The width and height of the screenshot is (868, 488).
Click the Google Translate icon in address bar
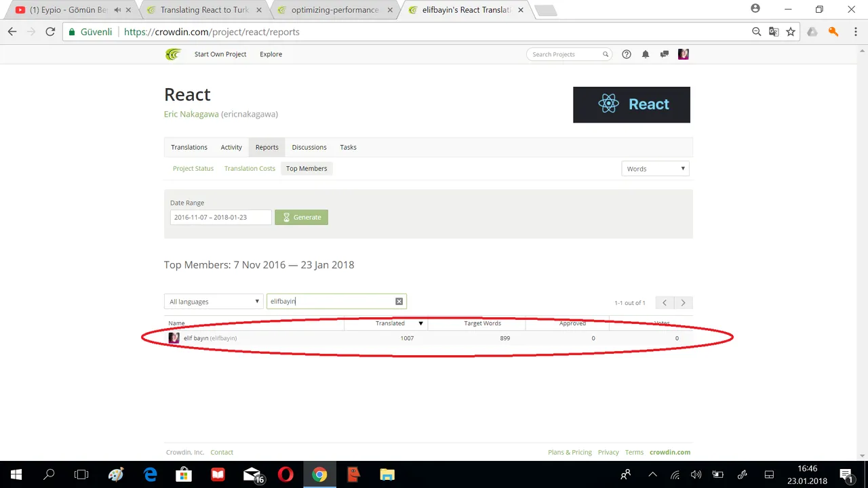pos(774,32)
